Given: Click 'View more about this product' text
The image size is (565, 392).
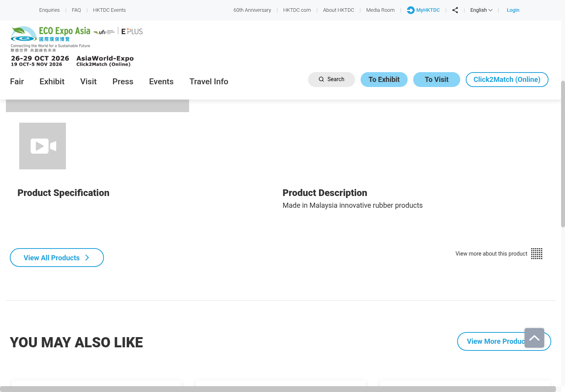Looking at the screenshot, I should pyautogui.click(x=491, y=254).
